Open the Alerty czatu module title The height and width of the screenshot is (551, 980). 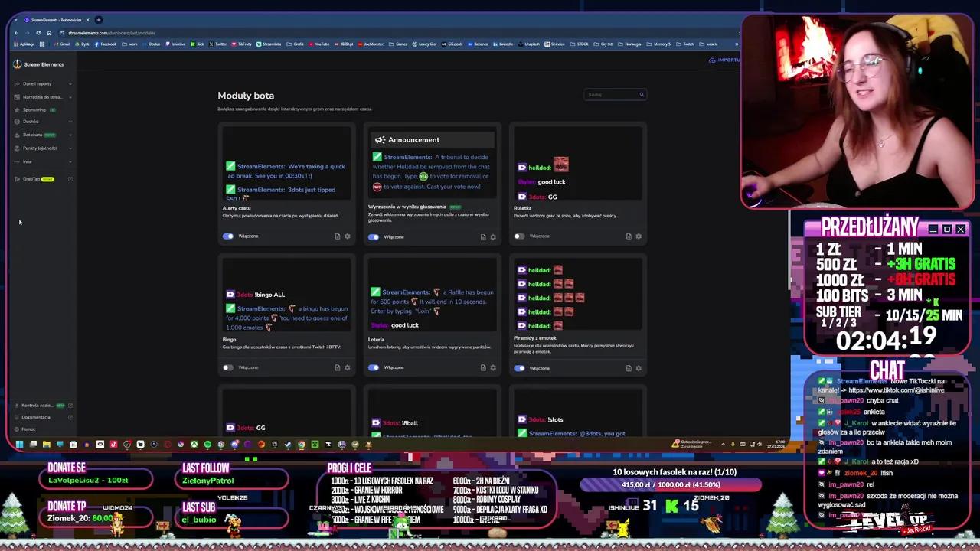click(x=237, y=208)
